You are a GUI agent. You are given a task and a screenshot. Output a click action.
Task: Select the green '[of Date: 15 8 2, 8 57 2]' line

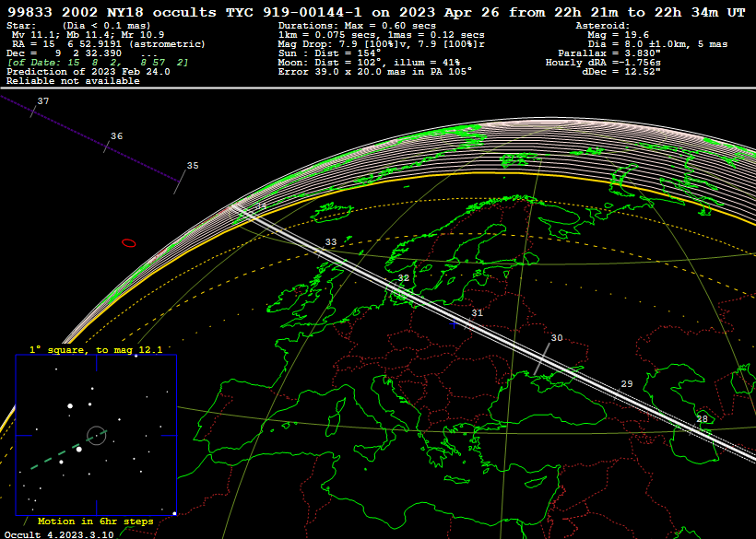point(98,62)
